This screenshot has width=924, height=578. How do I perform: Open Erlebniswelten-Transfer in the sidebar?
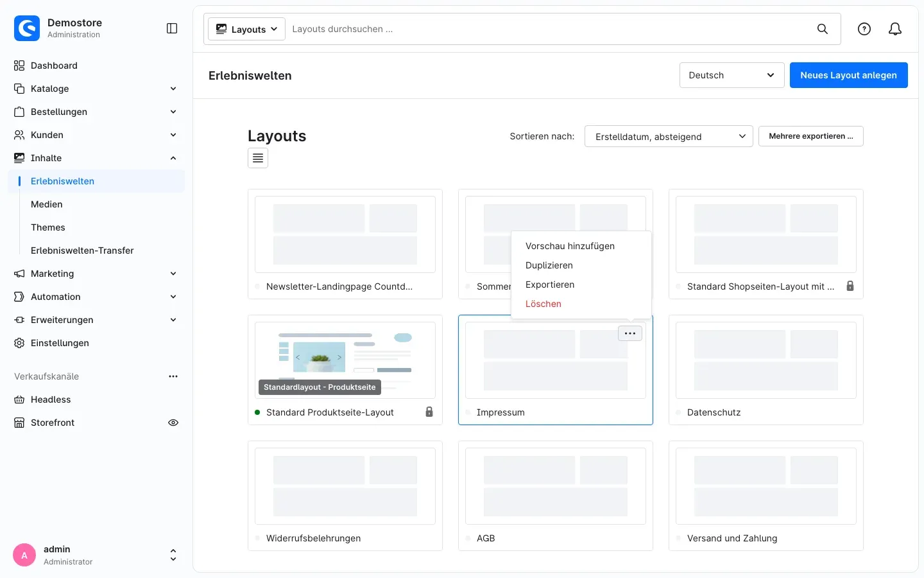click(82, 250)
